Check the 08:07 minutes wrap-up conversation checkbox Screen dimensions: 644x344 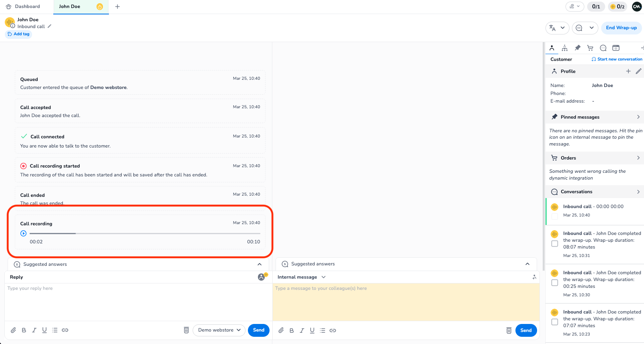tap(555, 244)
